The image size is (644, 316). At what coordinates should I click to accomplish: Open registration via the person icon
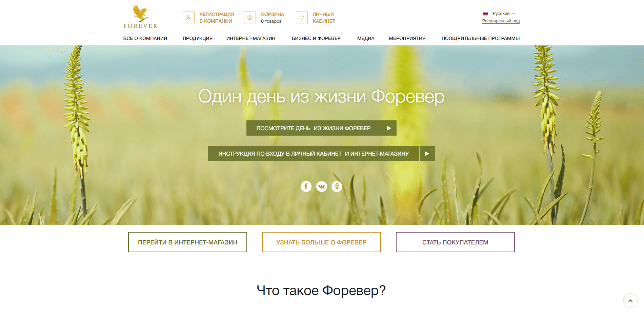coord(188,17)
